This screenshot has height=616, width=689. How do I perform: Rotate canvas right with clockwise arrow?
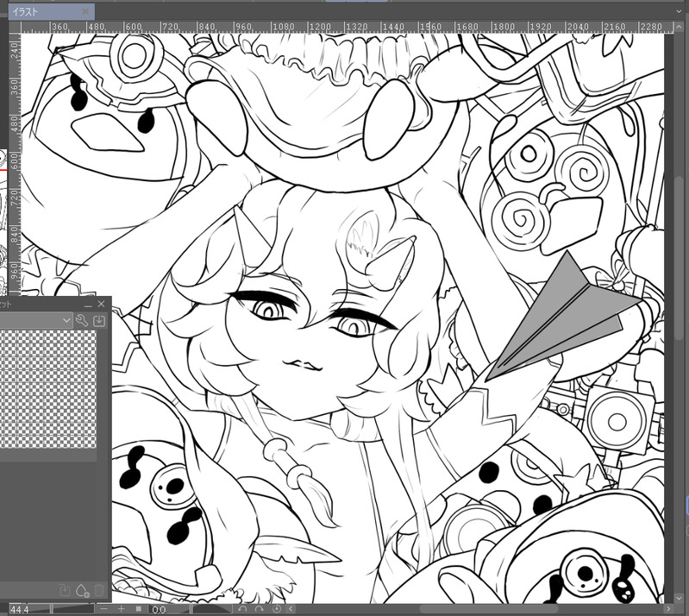pos(260,609)
